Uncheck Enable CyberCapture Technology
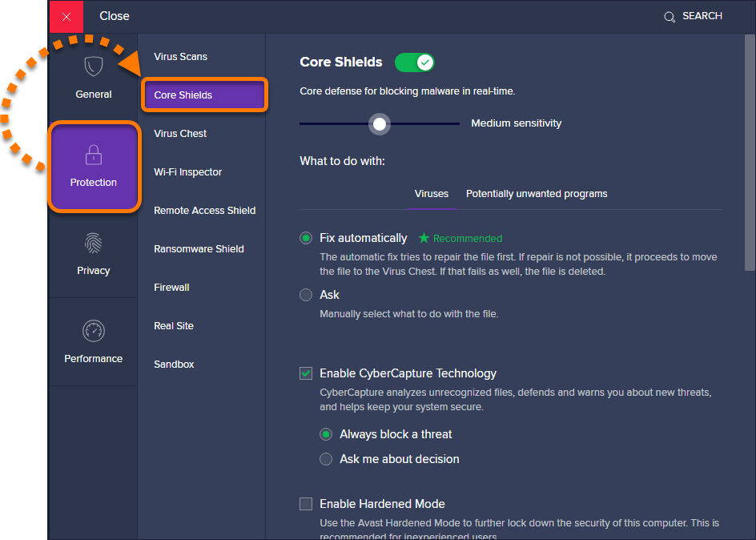 (305, 373)
